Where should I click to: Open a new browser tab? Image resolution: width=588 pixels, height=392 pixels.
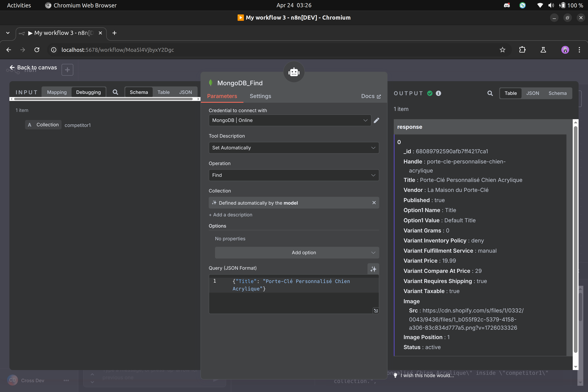[x=114, y=33]
